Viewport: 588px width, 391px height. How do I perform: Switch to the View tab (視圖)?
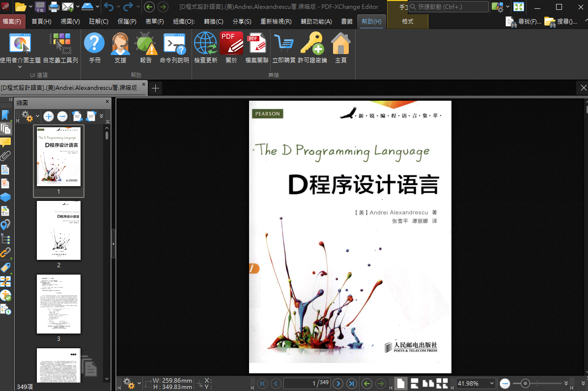70,22
